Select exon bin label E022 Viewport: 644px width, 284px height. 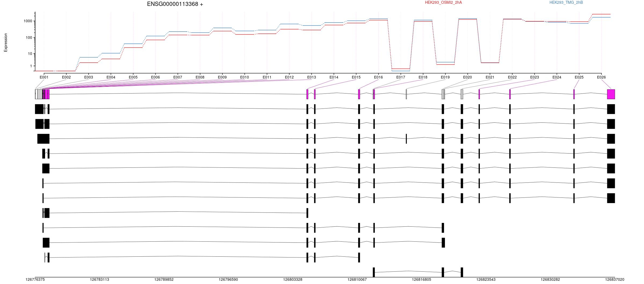coord(512,77)
